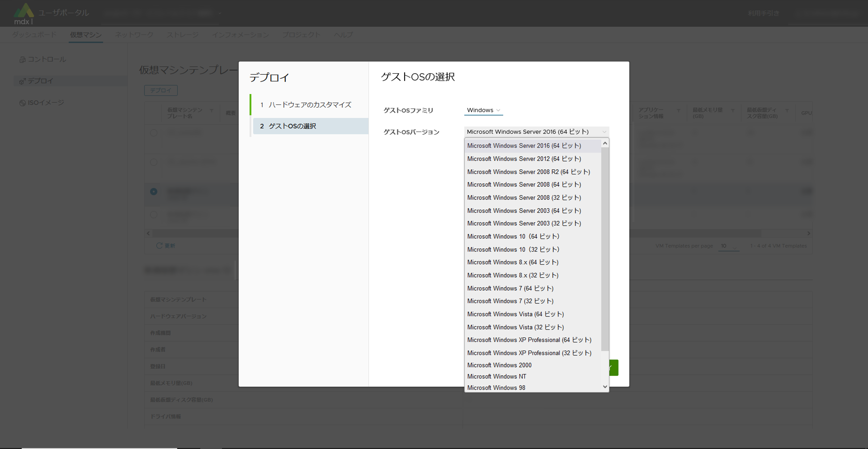Click the refresh arrow icon beside 更新
Viewport: 868px width, 449px height.
tap(159, 246)
